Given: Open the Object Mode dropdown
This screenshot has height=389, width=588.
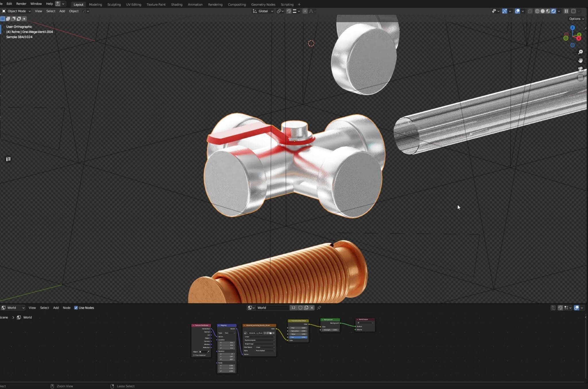Looking at the screenshot, I should coord(16,11).
